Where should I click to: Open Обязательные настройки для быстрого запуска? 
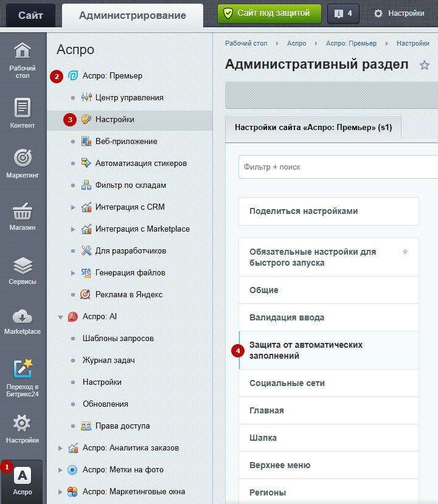tap(328, 257)
